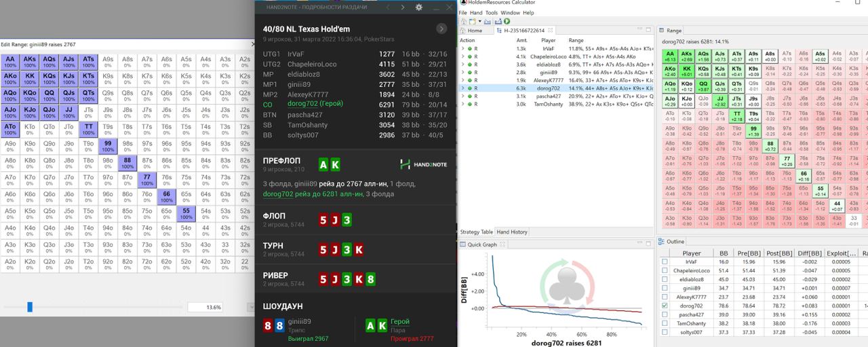Screen dimensions: 868x347
Task: Check the soltys007 box in Outline
Action: (x=665, y=332)
